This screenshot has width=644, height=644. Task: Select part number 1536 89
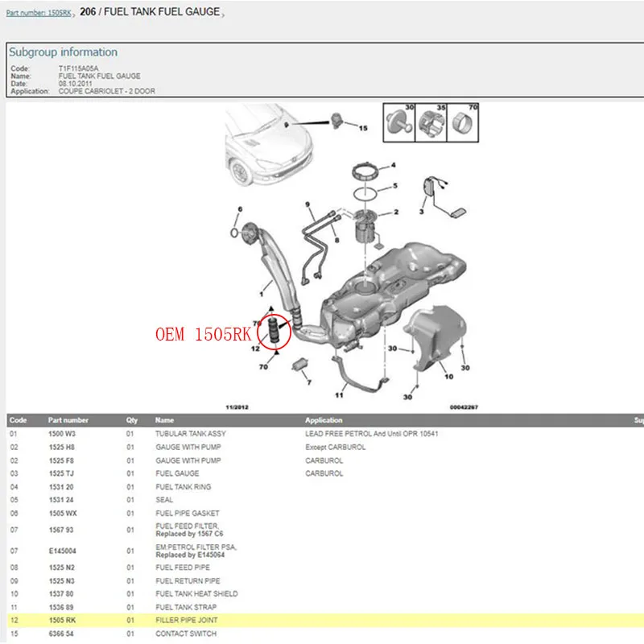pos(61,608)
